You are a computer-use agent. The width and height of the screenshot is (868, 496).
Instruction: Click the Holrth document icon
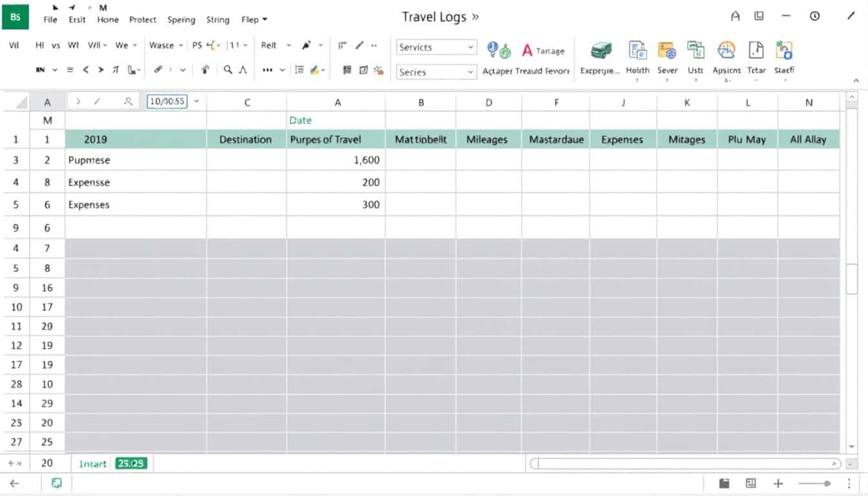(637, 51)
